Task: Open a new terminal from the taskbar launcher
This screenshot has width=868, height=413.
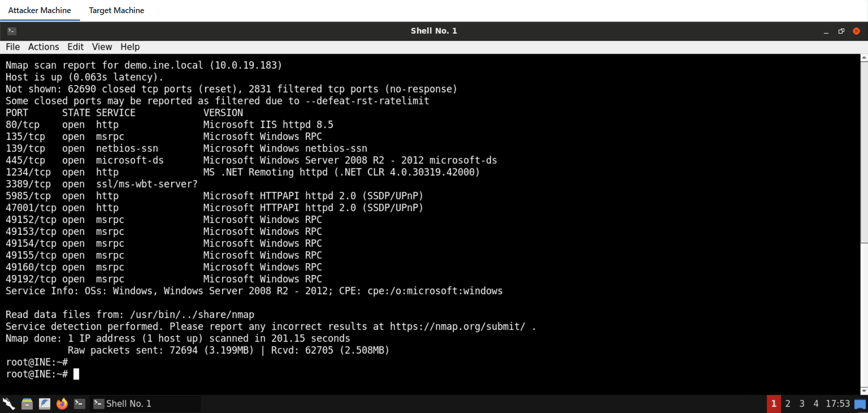Action: click(80, 404)
